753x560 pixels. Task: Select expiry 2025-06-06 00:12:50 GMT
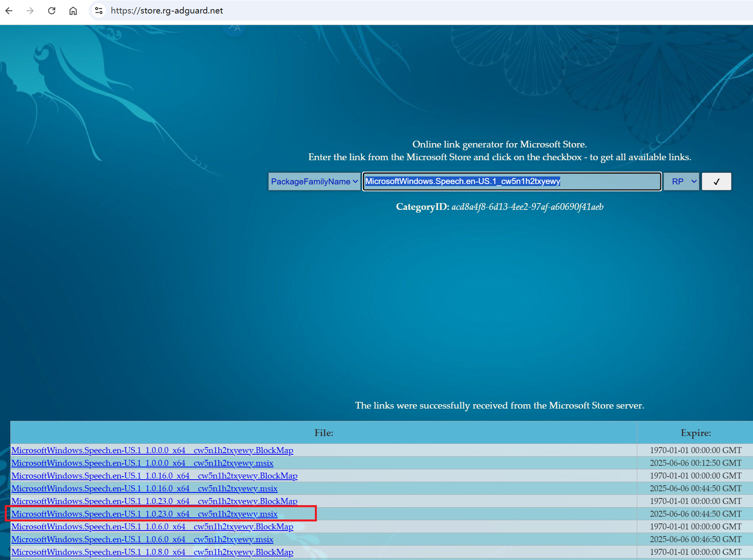695,463
